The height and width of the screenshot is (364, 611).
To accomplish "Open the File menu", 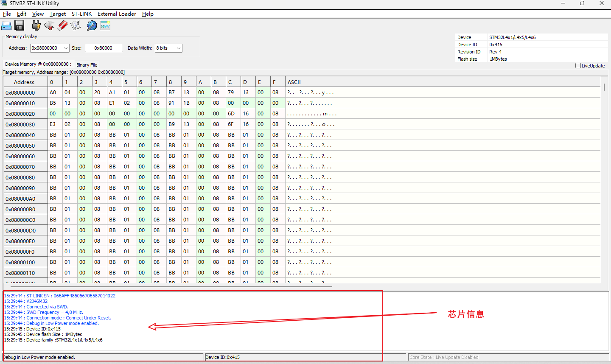I will point(7,14).
